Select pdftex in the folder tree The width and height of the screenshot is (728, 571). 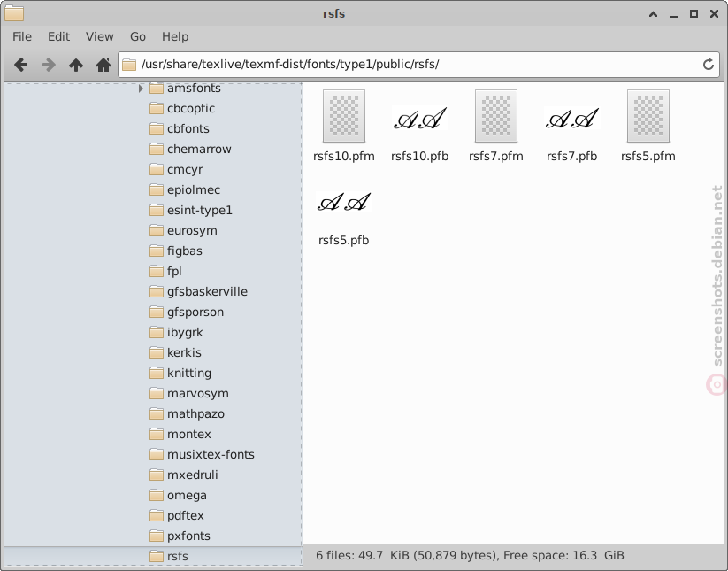[185, 516]
